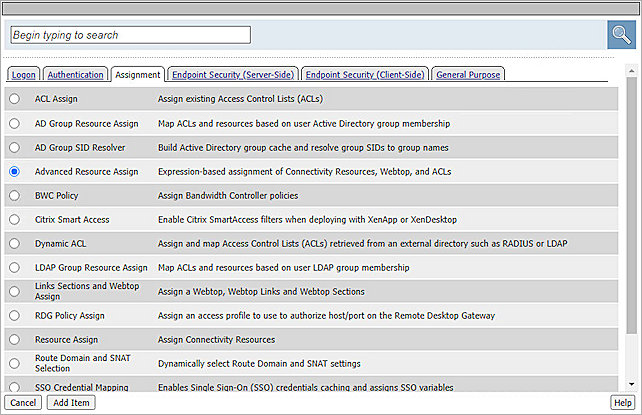The image size is (642, 415).
Task: Click the 'RDG Policy Assign' label
Action: click(70, 316)
